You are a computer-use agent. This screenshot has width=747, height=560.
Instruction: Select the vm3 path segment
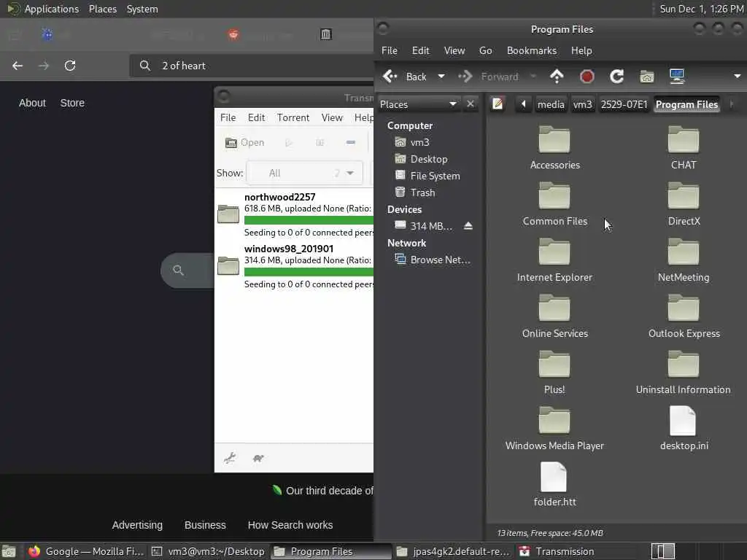click(x=582, y=104)
